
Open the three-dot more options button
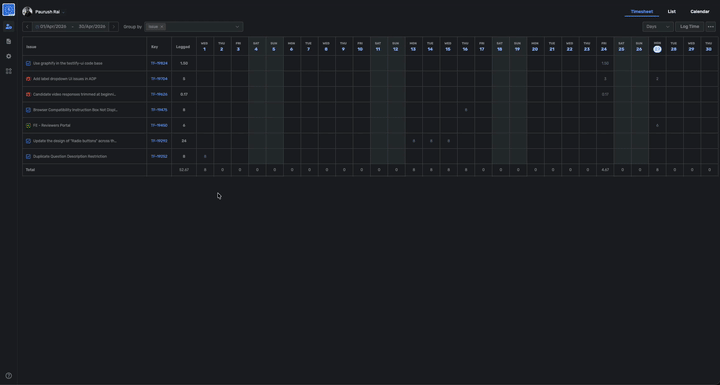[711, 27]
